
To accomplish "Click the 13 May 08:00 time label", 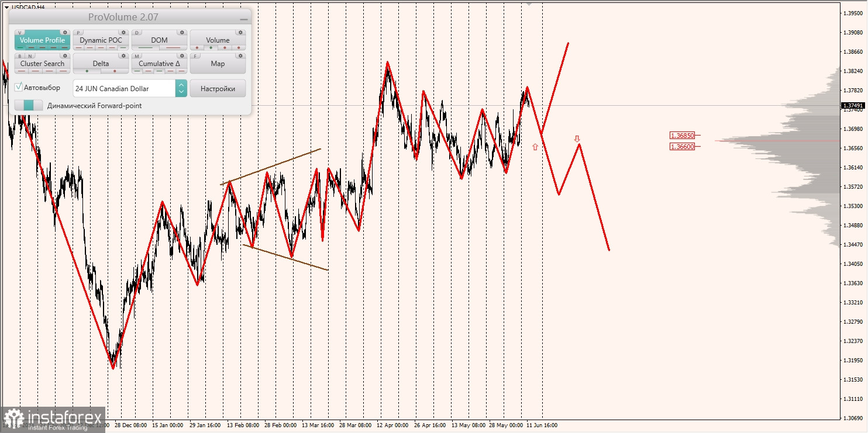I will pyautogui.click(x=469, y=425).
